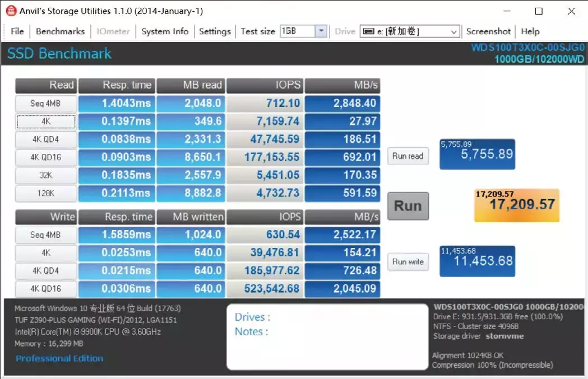Open the Help menu
The height and width of the screenshot is (379, 588).
point(530,31)
